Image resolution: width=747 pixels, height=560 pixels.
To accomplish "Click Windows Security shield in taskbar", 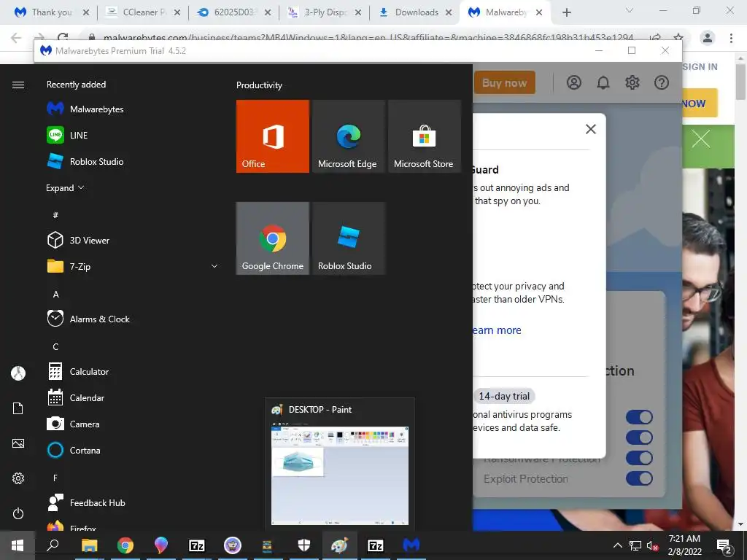I will point(304,545).
